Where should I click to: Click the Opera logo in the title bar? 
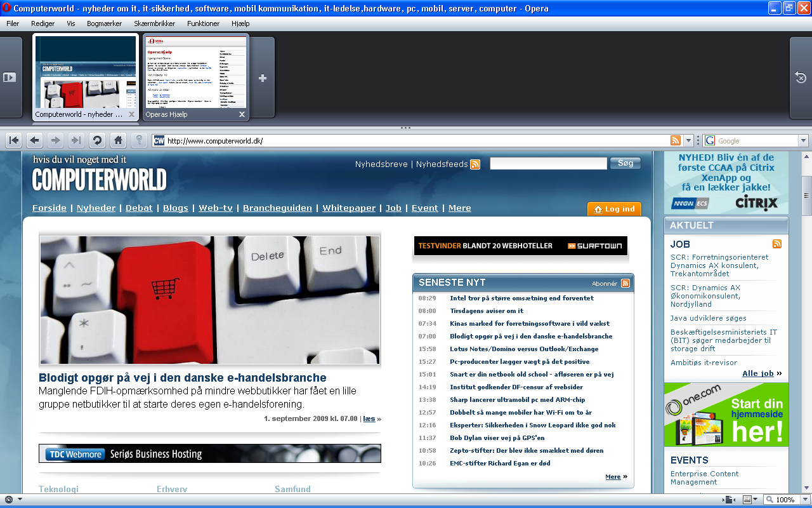[x=6, y=8]
